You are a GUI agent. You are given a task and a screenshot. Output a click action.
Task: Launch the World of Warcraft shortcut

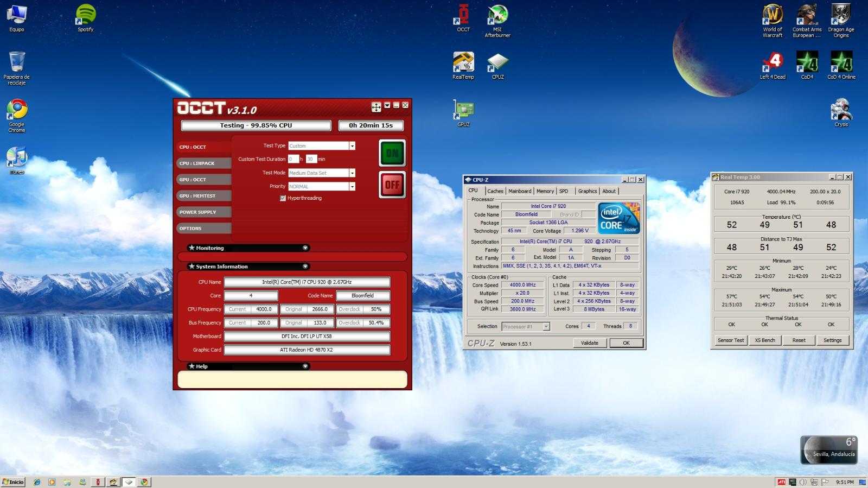click(773, 21)
